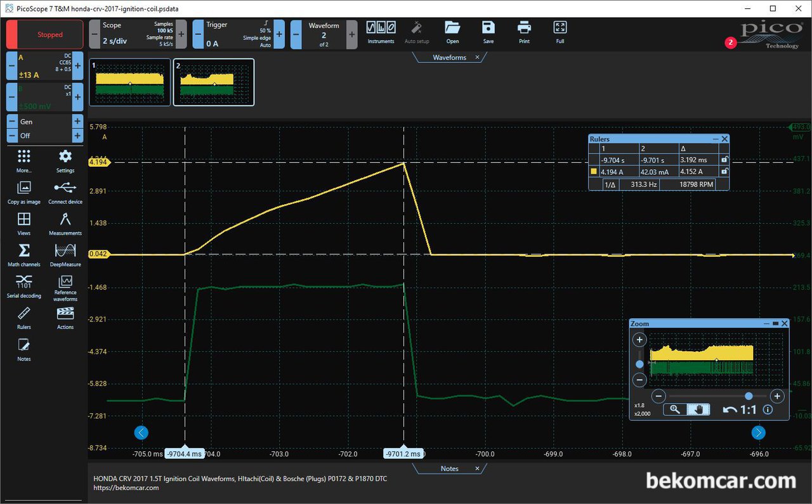Switch to Full screen mode
Screen dimensions: 812x504
coord(560,32)
